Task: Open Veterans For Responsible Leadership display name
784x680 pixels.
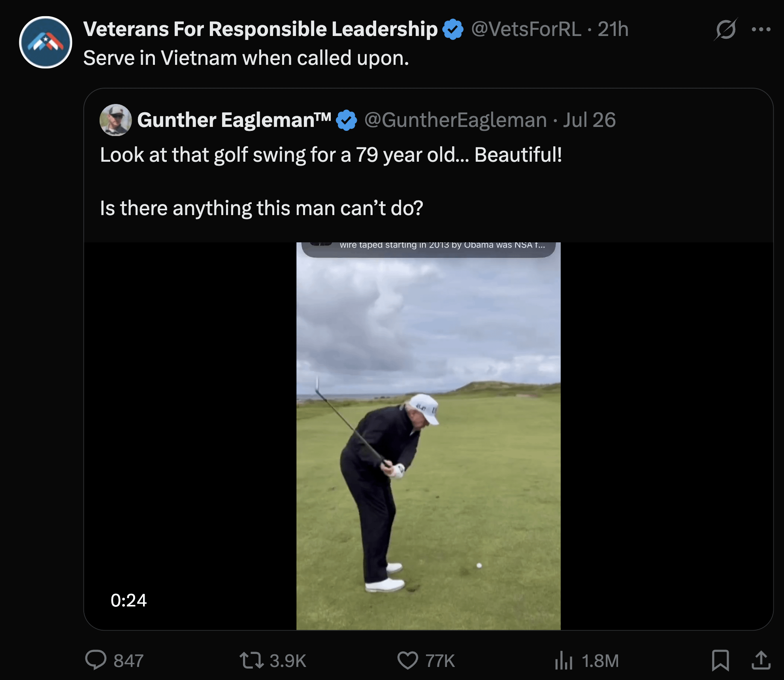Action: (260, 29)
